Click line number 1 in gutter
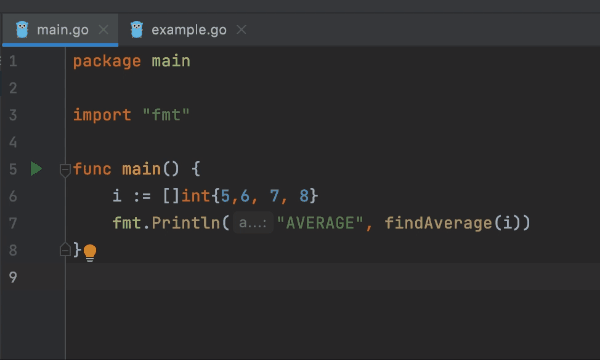 tap(13, 61)
